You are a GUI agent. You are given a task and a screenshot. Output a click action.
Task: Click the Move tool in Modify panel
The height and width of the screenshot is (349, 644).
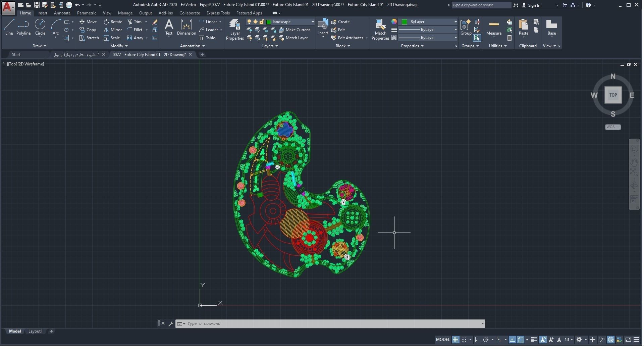coord(88,22)
